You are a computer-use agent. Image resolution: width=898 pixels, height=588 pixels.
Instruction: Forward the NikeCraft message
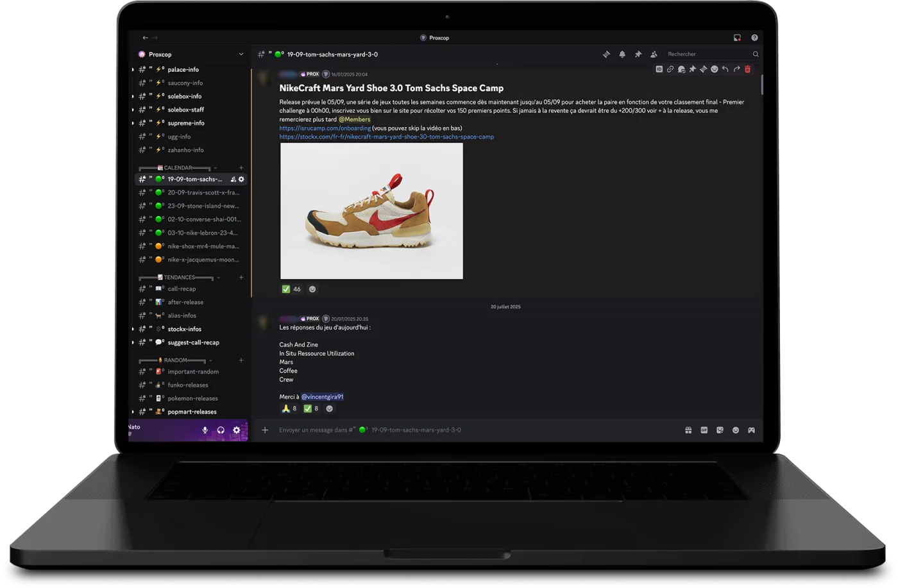coord(736,69)
